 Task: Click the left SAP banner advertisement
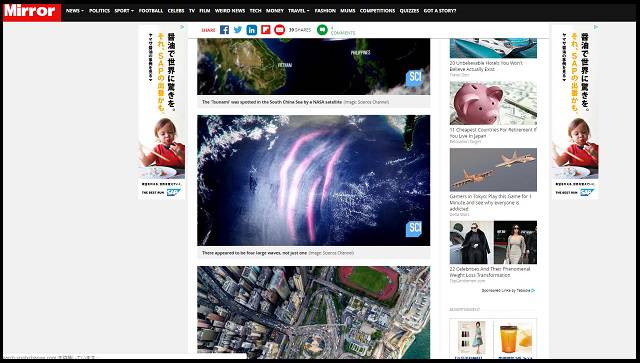tap(162, 112)
